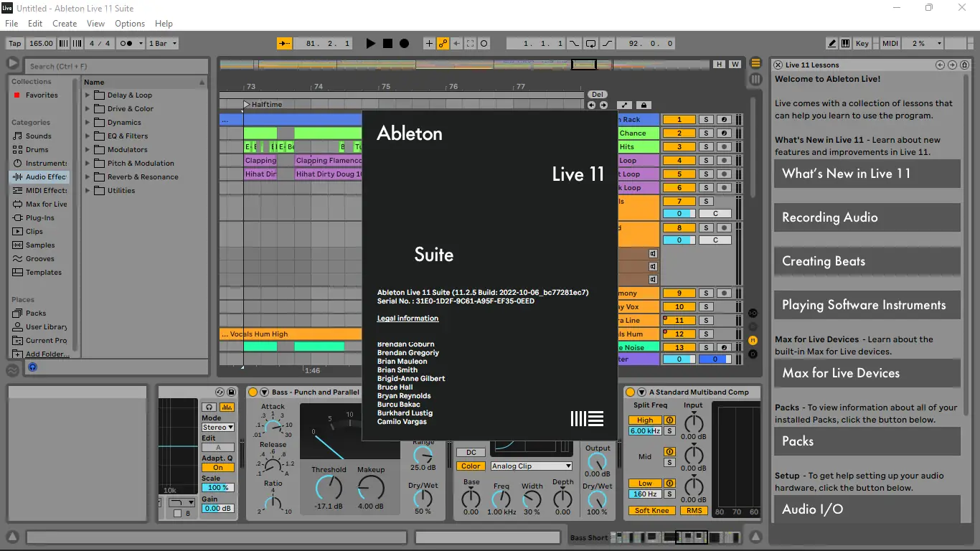
Task: Close the Live 11 Lessons help view
Action: coord(778,65)
